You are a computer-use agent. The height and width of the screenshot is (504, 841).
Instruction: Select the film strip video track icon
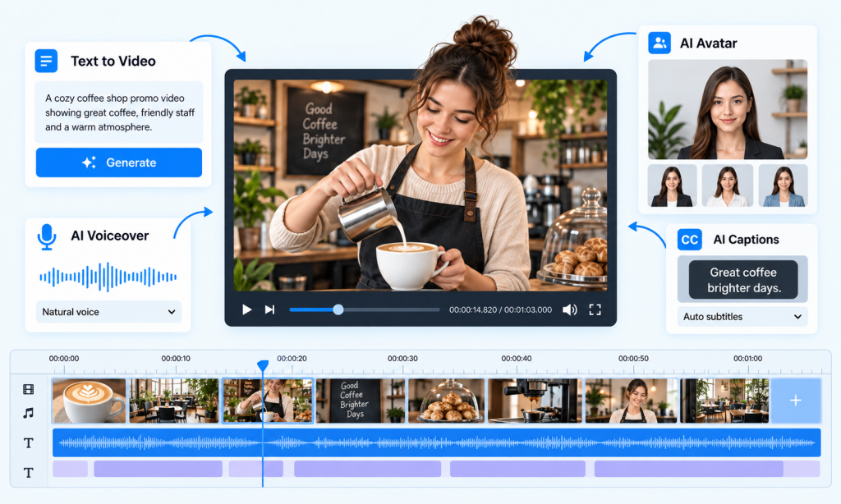29,389
